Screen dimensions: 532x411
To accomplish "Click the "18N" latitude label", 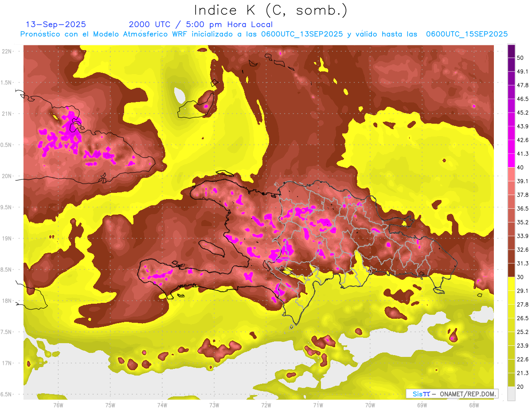I will coord(7,301).
